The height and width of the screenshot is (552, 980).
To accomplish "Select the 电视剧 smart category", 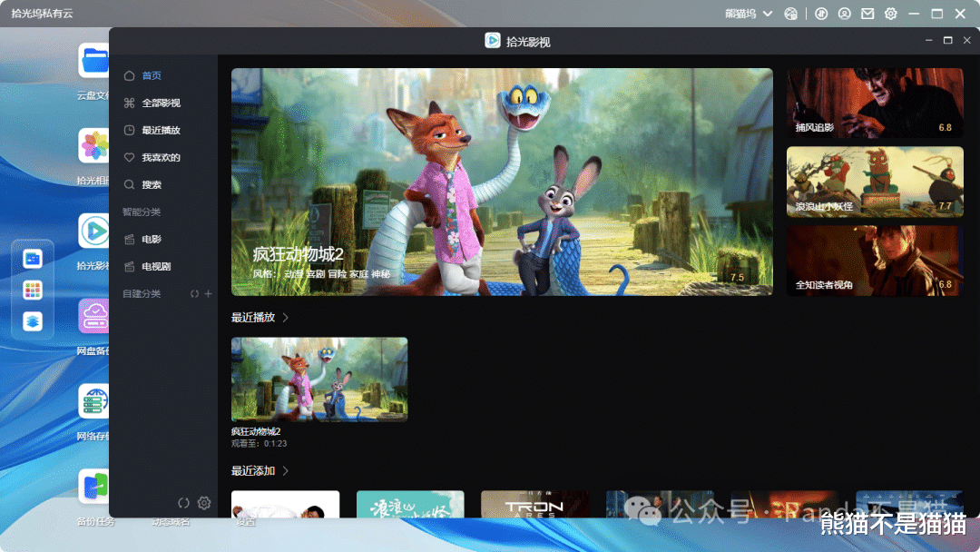I will tap(156, 266).
